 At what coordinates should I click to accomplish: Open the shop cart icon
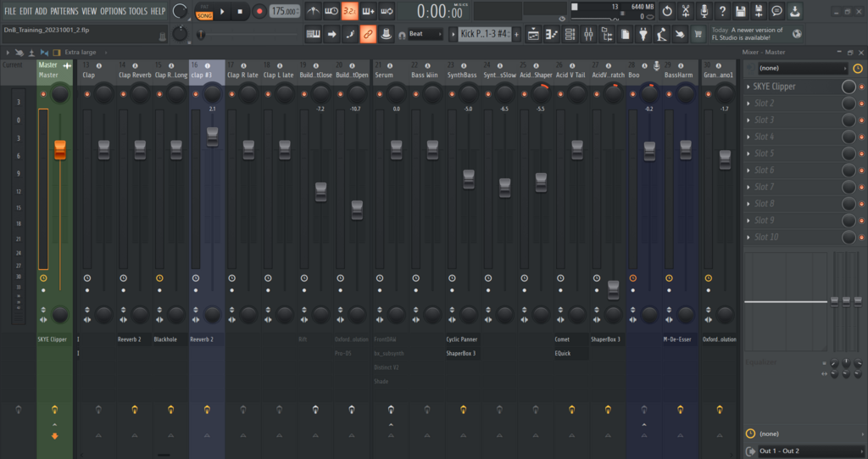(x=698, y=34)
